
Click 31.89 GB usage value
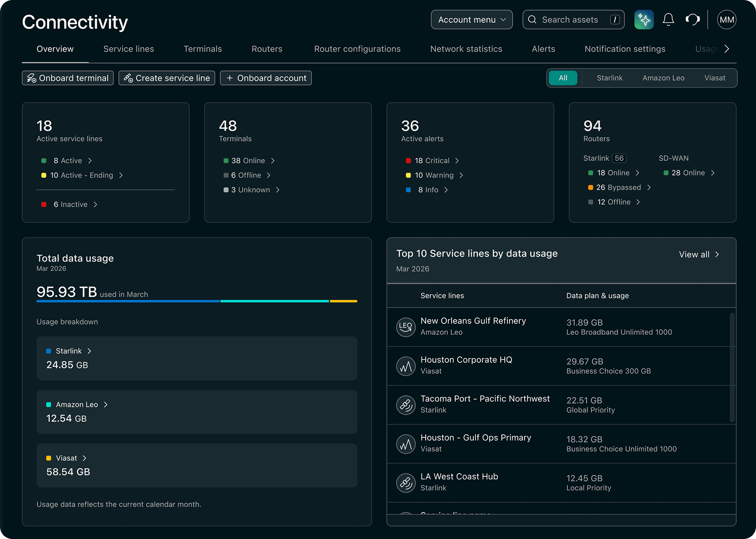pos(584,322)
